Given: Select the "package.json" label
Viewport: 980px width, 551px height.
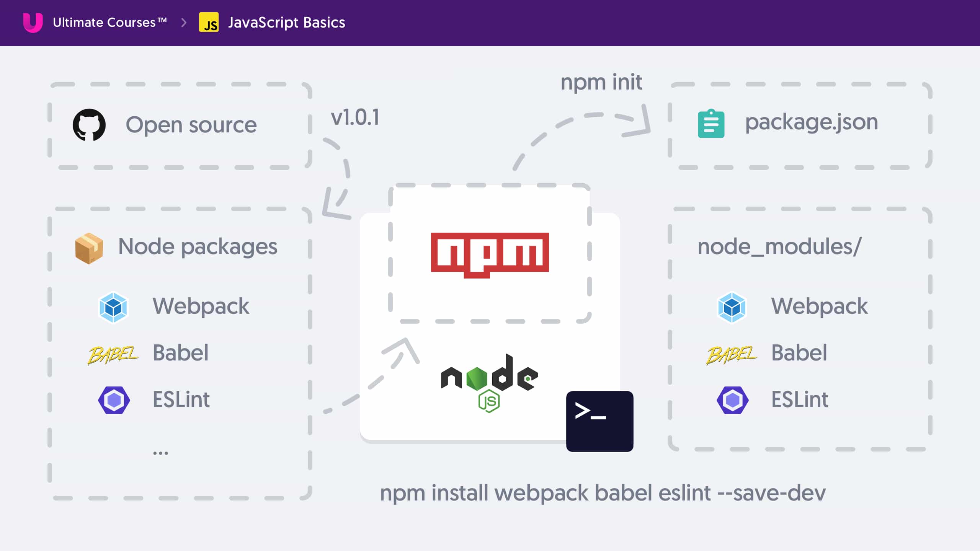Looking at the screenshot, I should point(811,123).
